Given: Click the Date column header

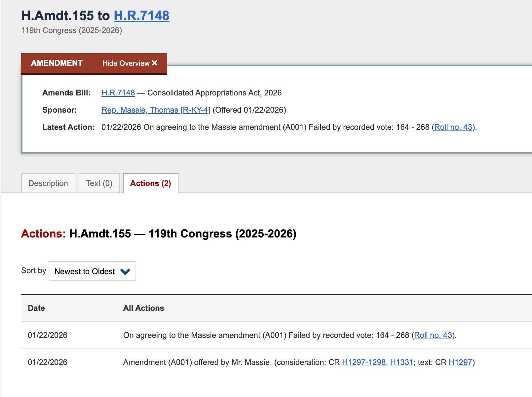Looking at the screenshot, I should [36, 308].
